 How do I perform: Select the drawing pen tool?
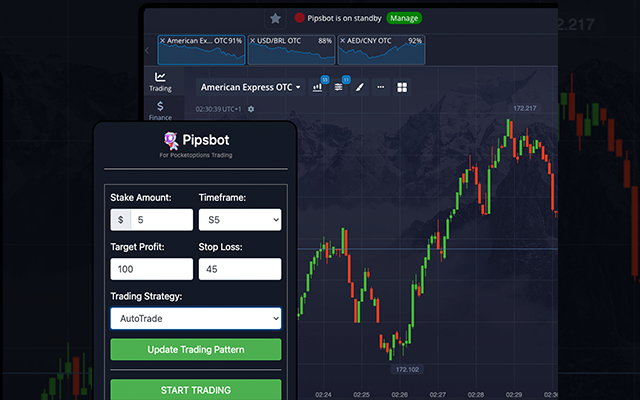click(x=360, y=87)
